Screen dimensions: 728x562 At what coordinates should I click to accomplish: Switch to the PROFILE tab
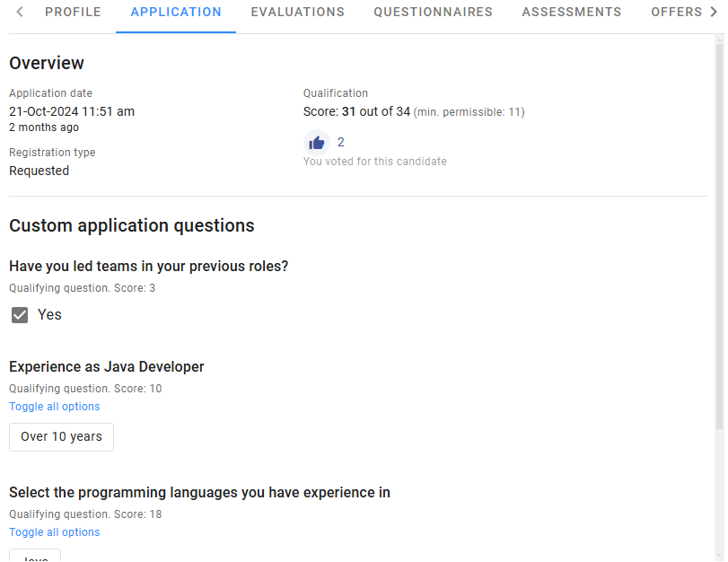point(73,12)
